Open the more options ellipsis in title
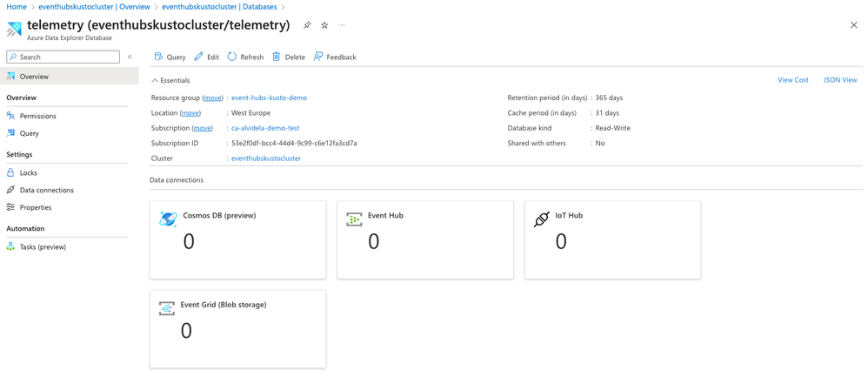 click(342, 25)
